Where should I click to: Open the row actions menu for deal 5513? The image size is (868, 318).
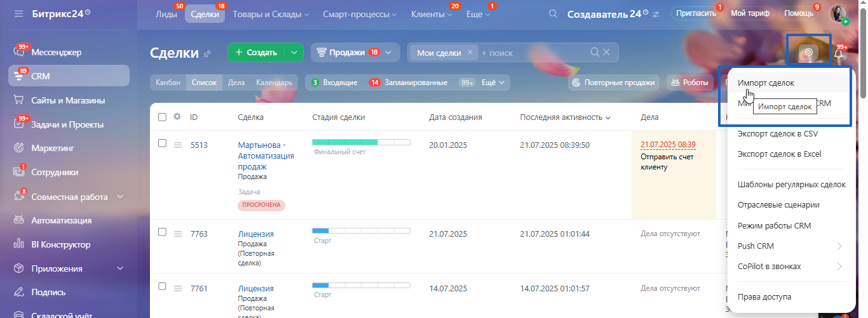179,145
